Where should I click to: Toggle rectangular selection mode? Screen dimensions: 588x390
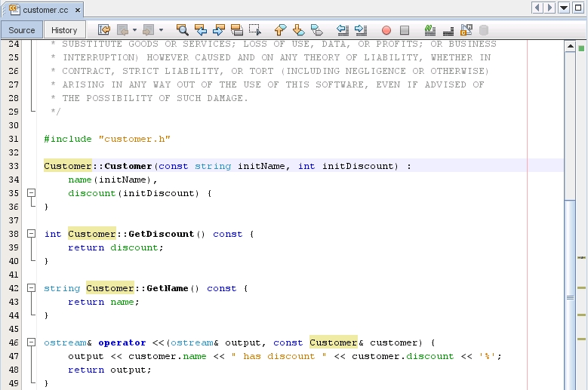pos(255,30)
